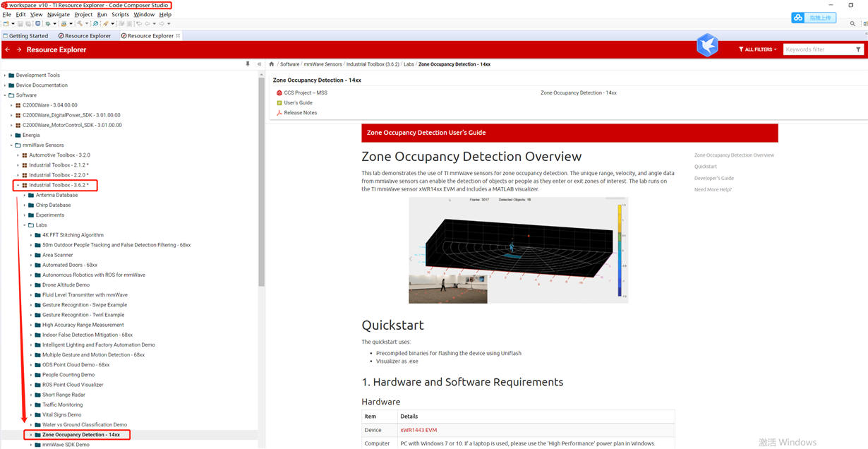
Task: Click mmWave Sensors in the breadcrumb
Action: pyautogui.click(x=323, y=64)
